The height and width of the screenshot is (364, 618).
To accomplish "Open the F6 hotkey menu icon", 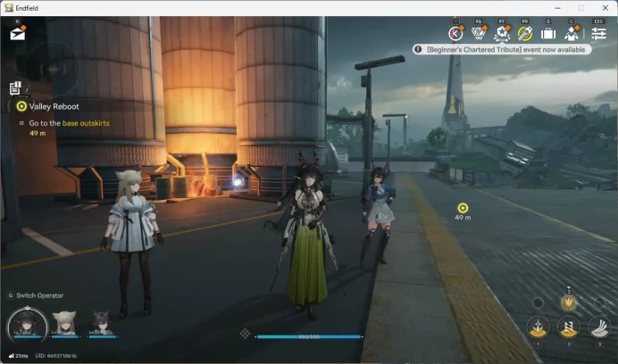I will 479,34.
